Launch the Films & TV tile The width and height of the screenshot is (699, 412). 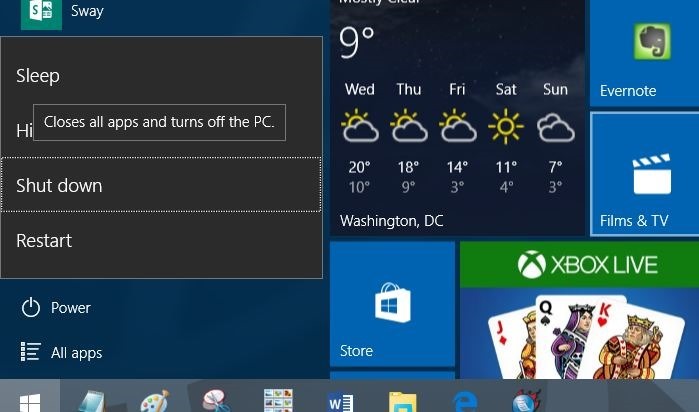pyautogui.click(x=645, y=174)
